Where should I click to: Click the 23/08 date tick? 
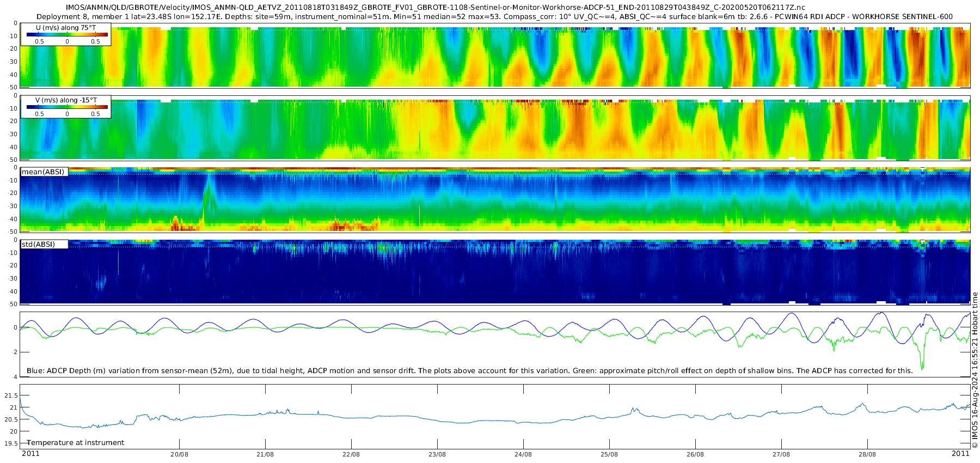pos(437,454)
